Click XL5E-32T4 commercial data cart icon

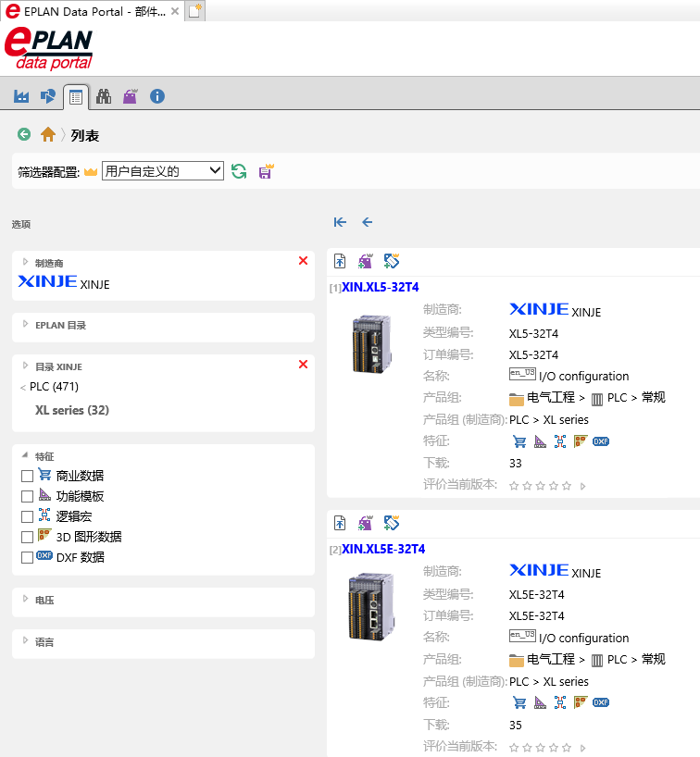[519, 702]
